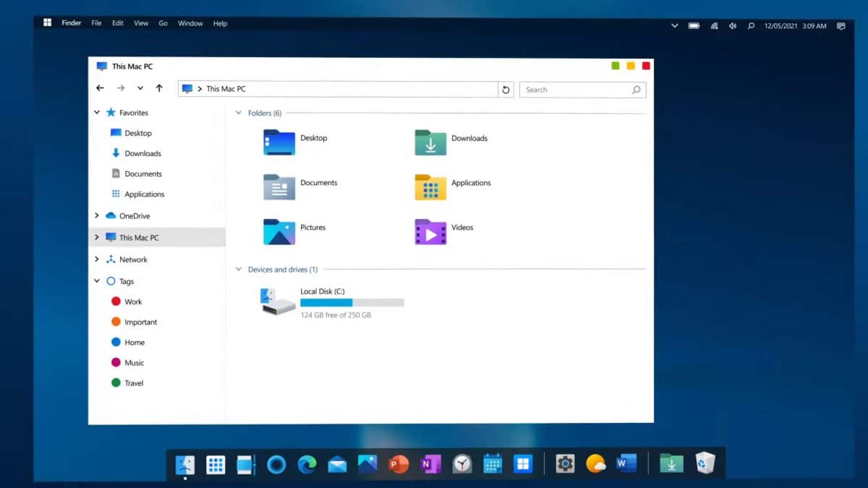Select the Important tag in the sidebar
The height and width of the screenshot is (488, 868).
point(140,322)
